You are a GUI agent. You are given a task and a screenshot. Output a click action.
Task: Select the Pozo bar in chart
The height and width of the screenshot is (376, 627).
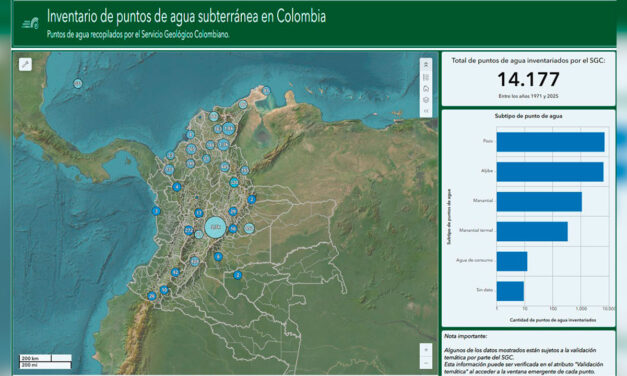pos(550,142)
